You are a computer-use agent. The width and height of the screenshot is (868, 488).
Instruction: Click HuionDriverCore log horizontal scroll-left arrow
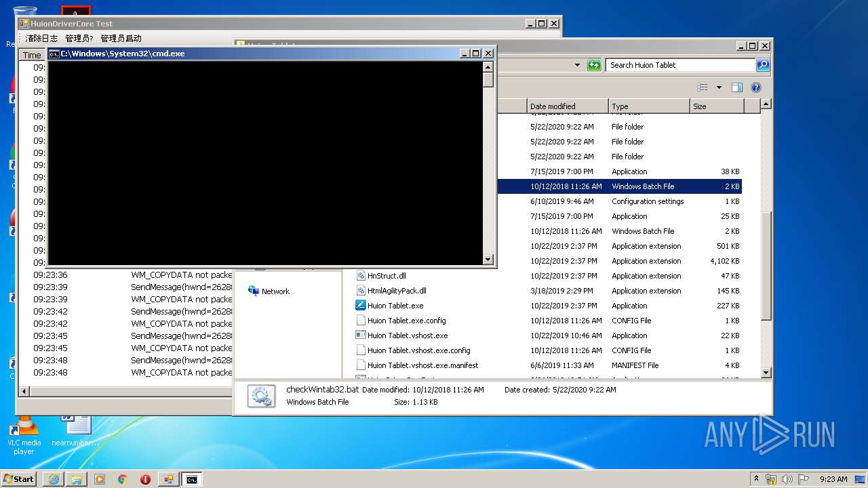pyautogui.click(x=24, y=391)
